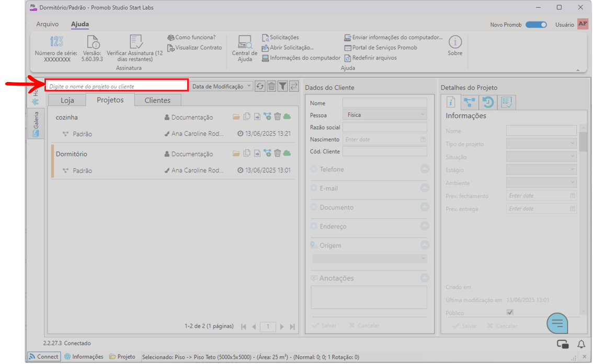Open Solicitações

click(x=280, y=38)
